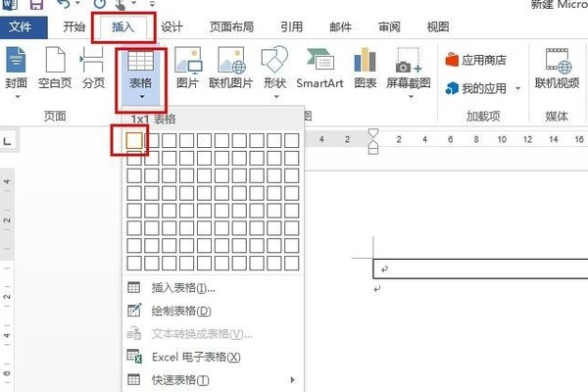The height and width of the screenshot is (392, 588).
Task: Insert a 图表 (chart)
Action: [x=365, y=68]
